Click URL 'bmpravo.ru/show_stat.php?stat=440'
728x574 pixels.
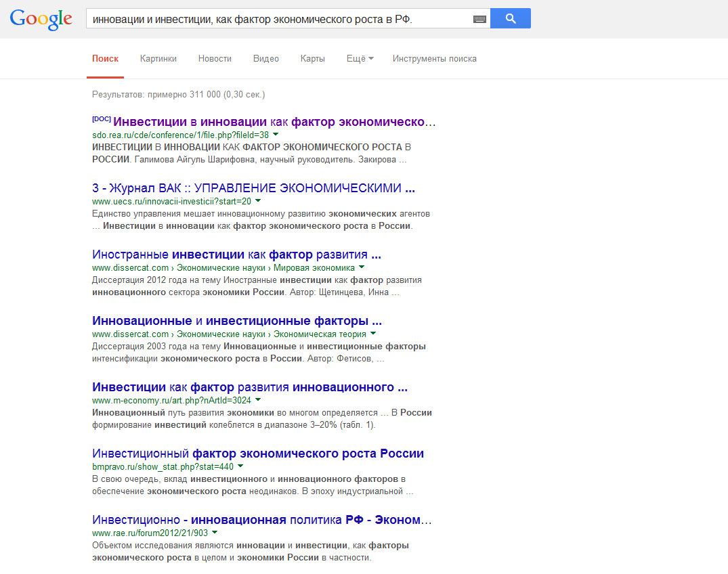coord(163,467)
